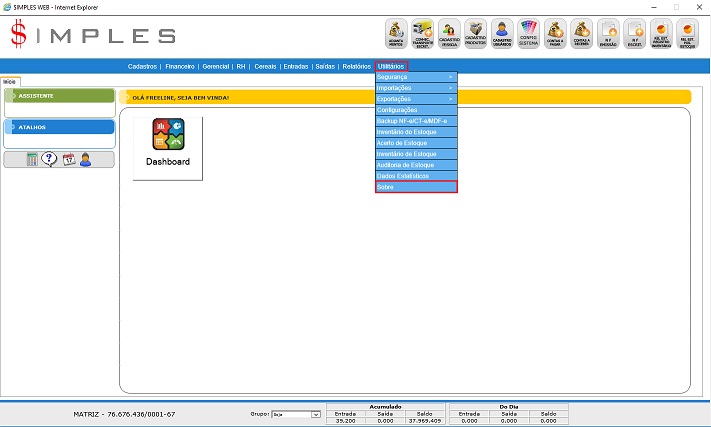The width and height of the screenshot is (711, 427).
Task: Expand the Segurança submenu
Action: tap(416, 77)
